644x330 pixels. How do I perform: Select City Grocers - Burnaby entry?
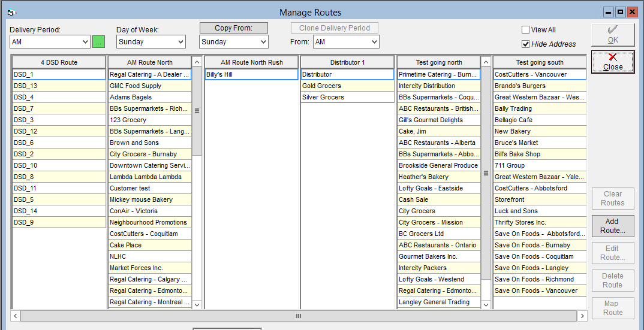click(x=150, y=154)
